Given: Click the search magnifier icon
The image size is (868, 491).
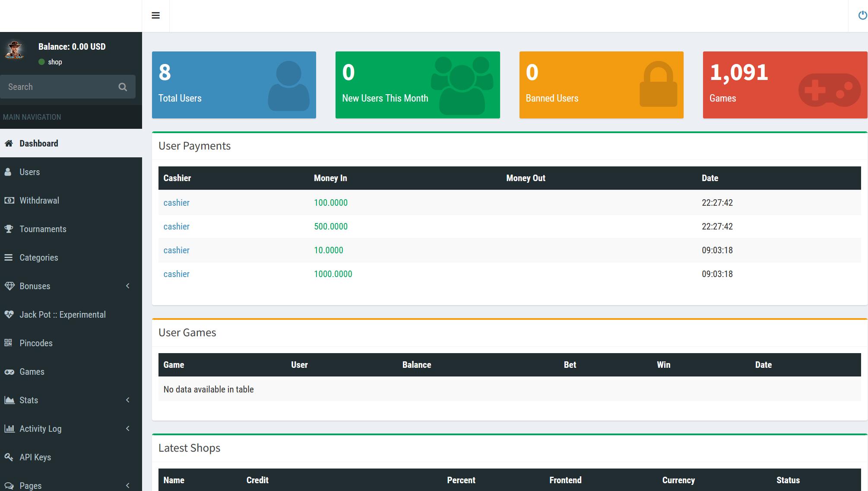Looking at the screenshot, I should click(x=123, y=87).
